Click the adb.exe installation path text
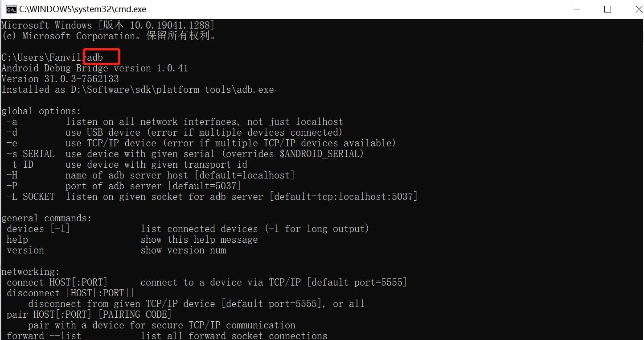The height and width of the screenshot is (340, 644). (x=137, y=89)
